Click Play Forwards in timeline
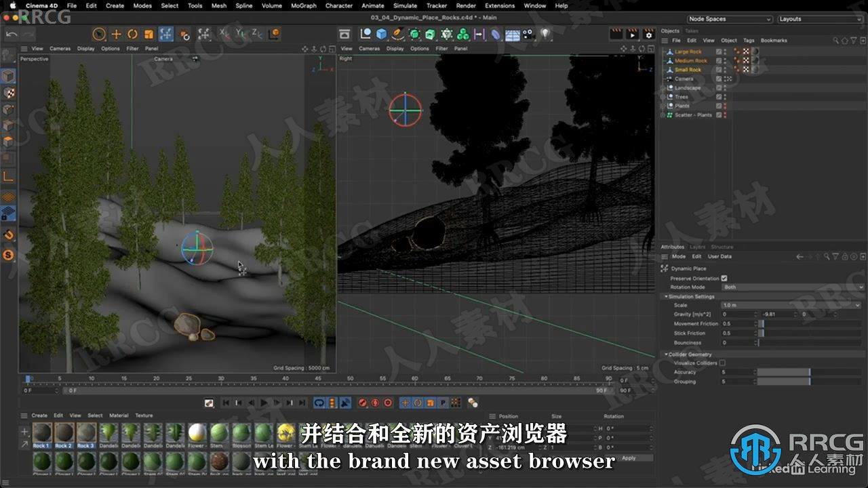The width and height of the screenshot is (868, 488). (x=264, y=403)
